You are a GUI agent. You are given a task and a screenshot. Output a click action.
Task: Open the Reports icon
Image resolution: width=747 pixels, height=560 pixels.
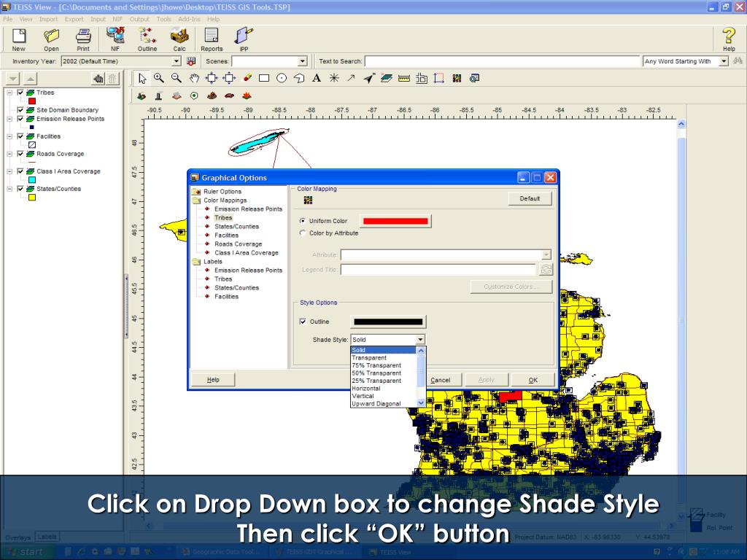pyautogui.click(x=212, y=39)
